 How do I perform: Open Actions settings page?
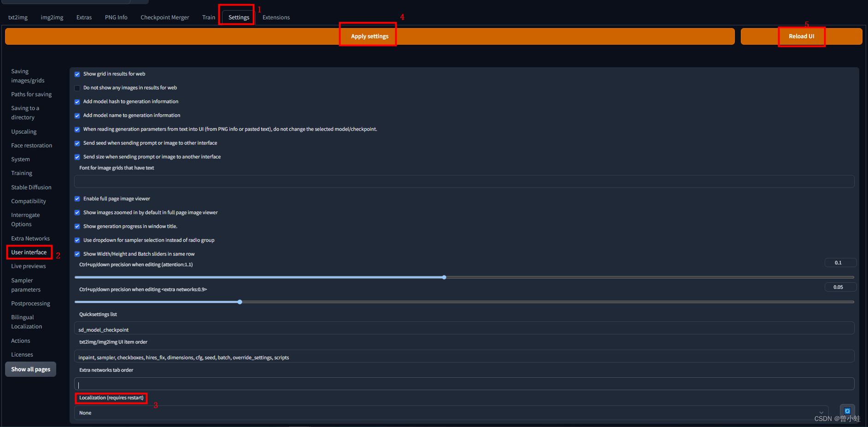click(21, 341)
